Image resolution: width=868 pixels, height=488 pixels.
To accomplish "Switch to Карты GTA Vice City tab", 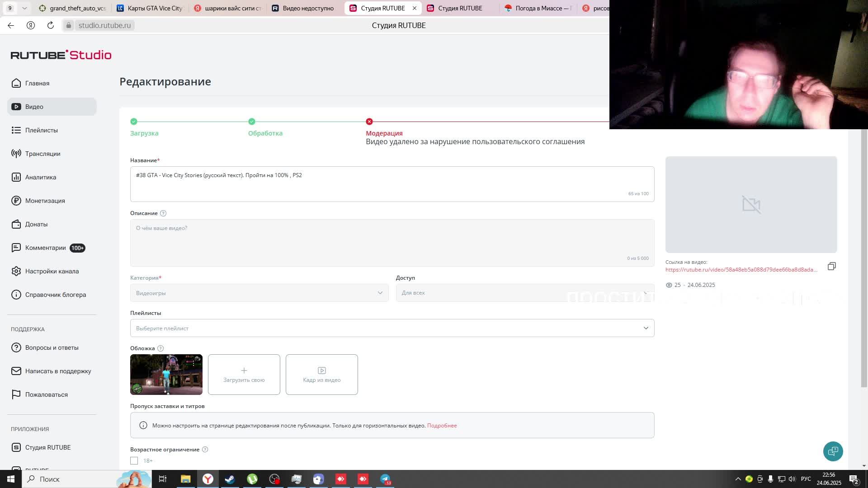I will tap(150, 8).
